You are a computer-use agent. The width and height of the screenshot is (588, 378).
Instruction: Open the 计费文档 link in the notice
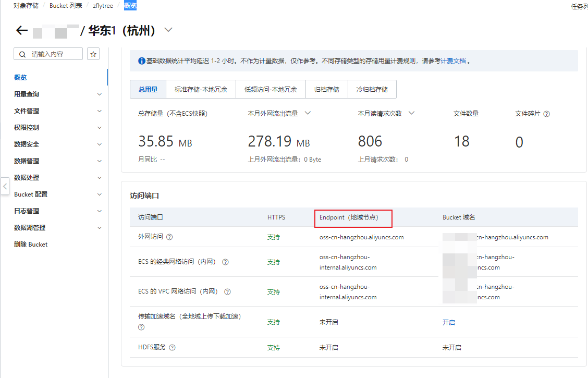(x=453, y=61)
